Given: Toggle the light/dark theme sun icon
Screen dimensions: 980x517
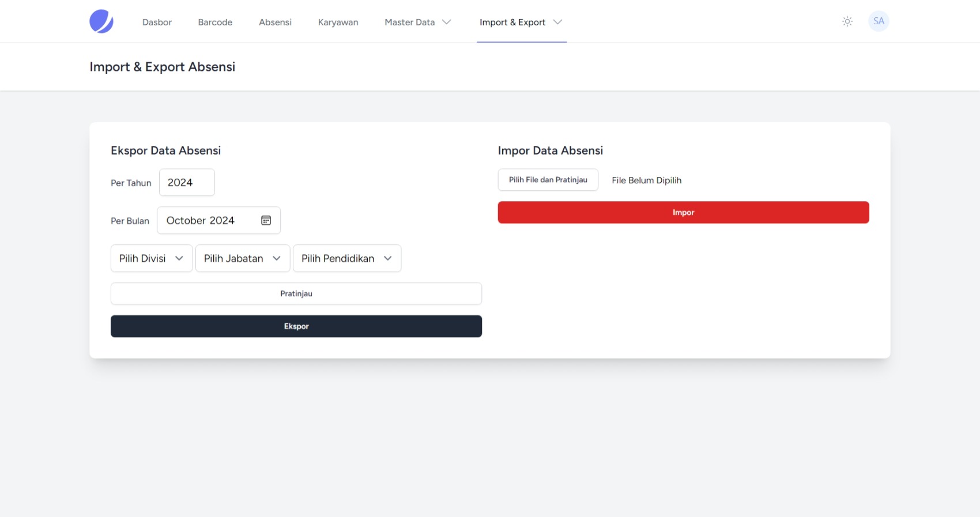Looking at the screenshot, I should tap(847, 21).
